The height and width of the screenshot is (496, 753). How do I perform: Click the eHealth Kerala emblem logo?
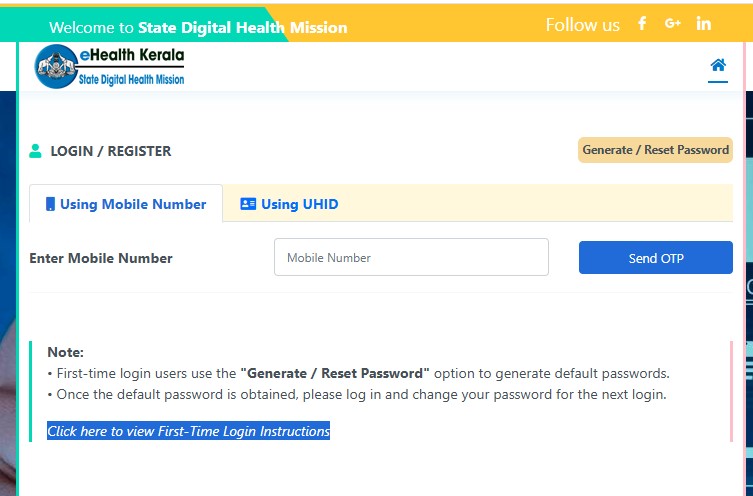click(56, 66)
